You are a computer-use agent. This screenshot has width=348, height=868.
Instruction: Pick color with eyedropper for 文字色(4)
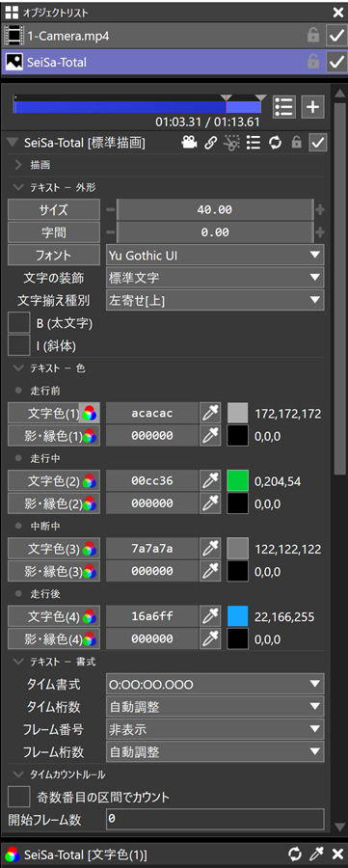point(210,616)
